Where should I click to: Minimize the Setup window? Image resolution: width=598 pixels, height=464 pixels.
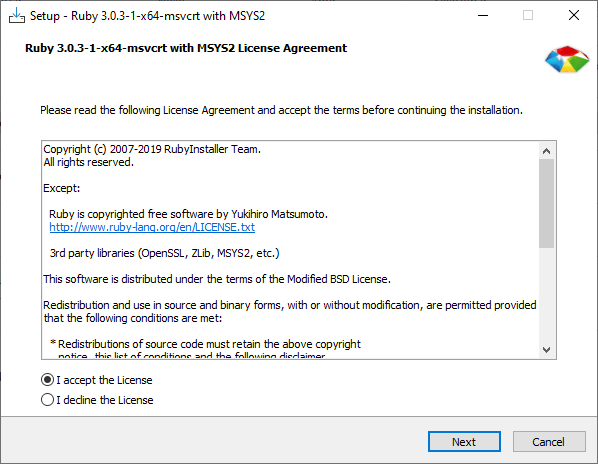[483, 16]
